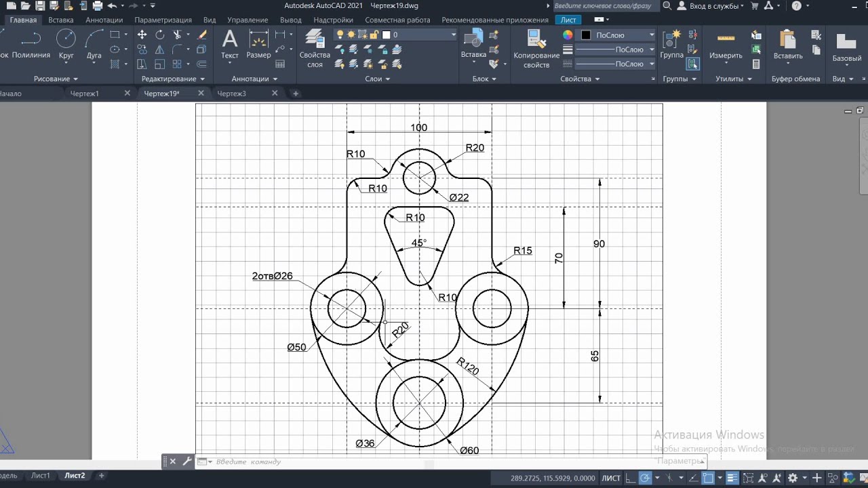The width and height of the screenshot is (868, 488).
Task: Select the Text (Текст) annotation tool
Action: pyautogui.click(x=230, y=43)
